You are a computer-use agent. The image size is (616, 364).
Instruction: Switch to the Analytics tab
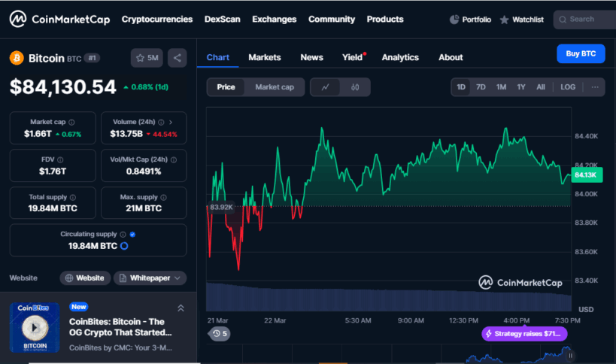tap(400, 57)
